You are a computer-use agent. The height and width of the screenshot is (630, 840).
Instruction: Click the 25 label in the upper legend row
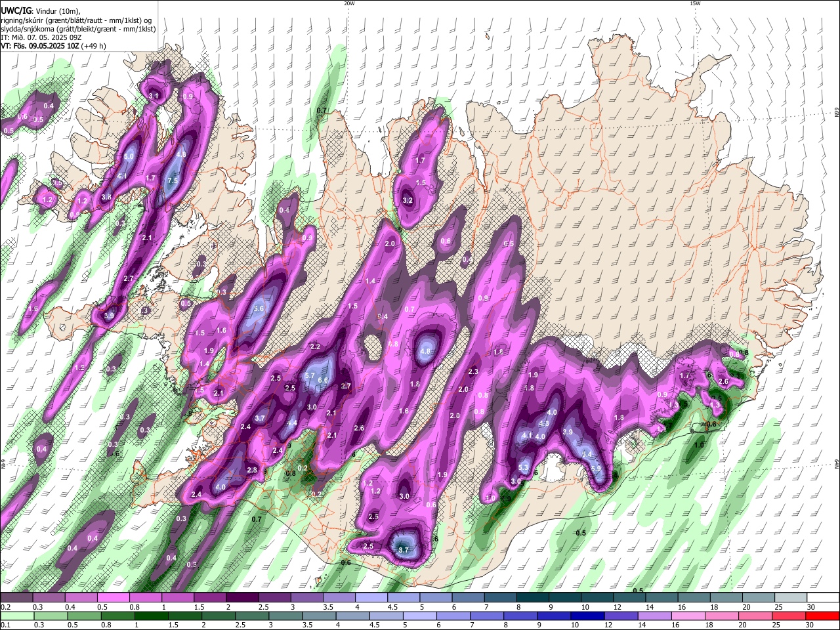click(777, 607)
